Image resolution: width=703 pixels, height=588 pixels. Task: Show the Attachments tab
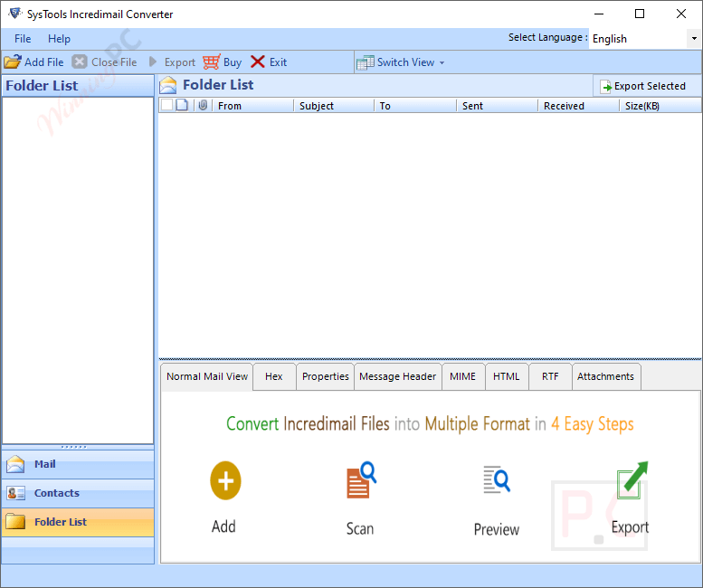pos(605,376)
